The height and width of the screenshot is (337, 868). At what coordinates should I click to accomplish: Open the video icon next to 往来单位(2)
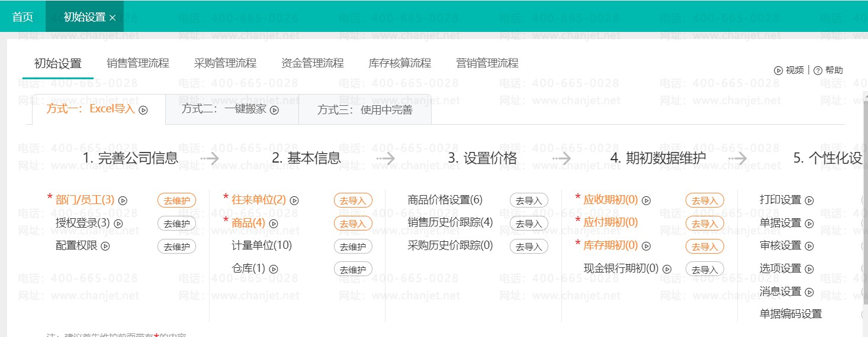click(294, 200)
